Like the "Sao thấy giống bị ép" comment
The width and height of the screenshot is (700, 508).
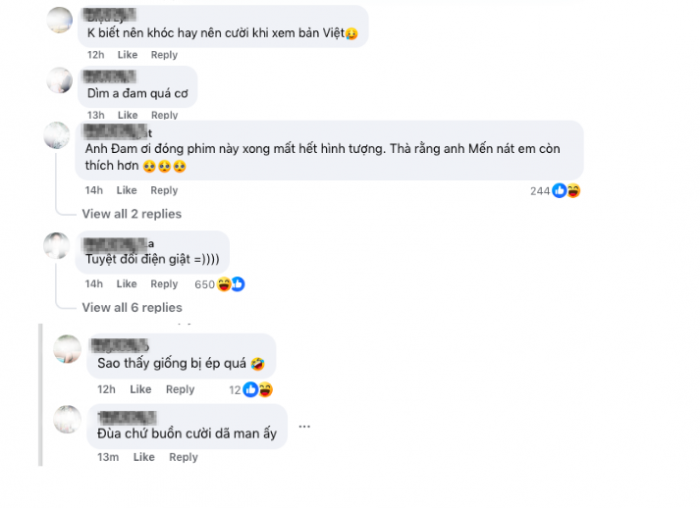click(141, 390)
